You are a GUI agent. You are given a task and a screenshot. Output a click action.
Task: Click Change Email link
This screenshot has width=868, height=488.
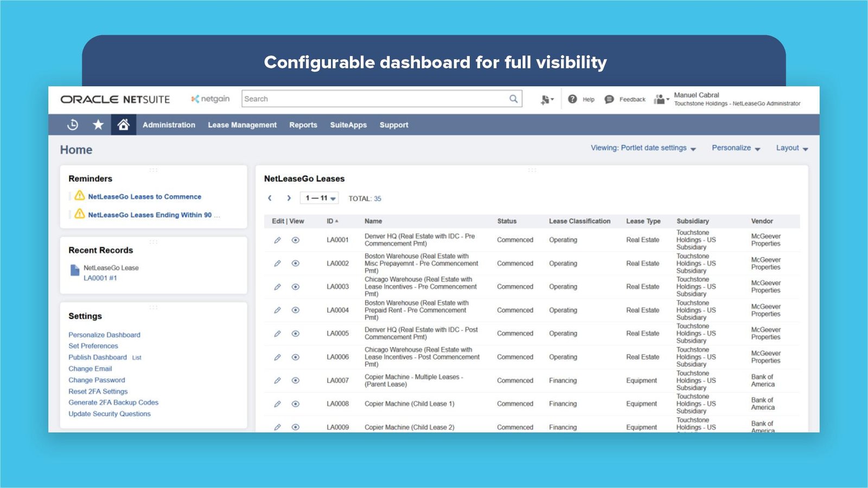click(90, 369)
